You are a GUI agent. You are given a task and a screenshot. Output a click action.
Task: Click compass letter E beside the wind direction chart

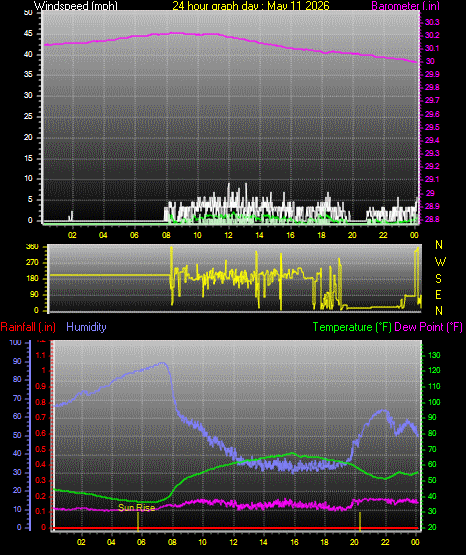[439, 294]
